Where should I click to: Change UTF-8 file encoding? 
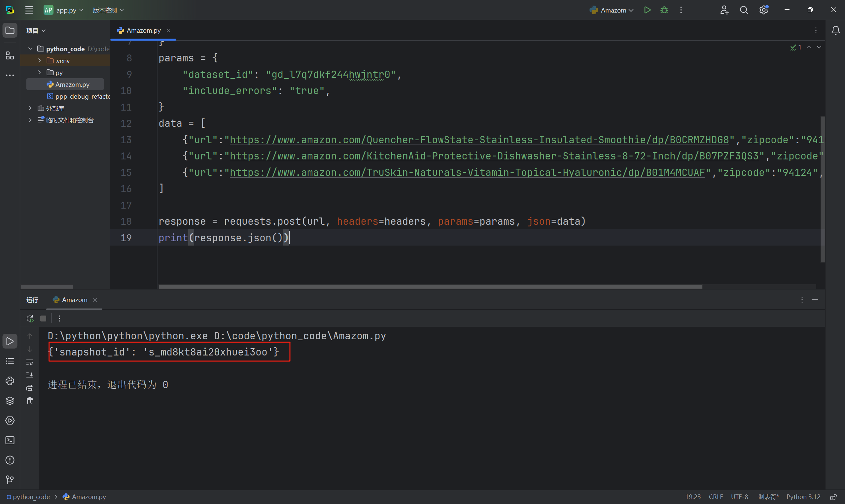coord(739,497)
